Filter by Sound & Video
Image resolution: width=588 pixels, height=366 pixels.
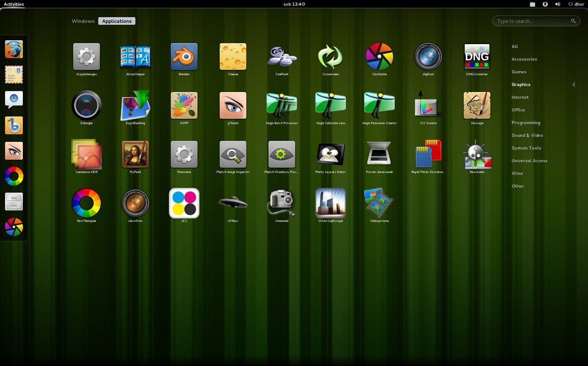(x=527, y=135)
